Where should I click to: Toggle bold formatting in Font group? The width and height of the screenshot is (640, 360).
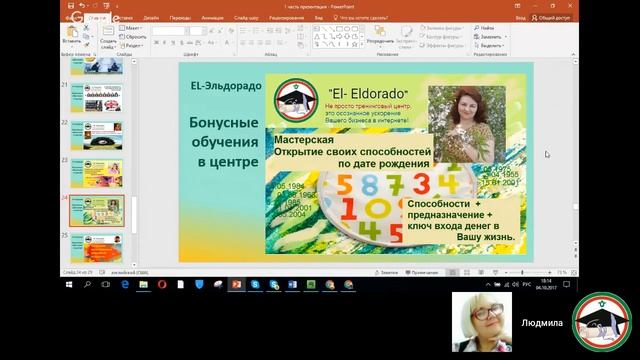click(x=156, y=42)
